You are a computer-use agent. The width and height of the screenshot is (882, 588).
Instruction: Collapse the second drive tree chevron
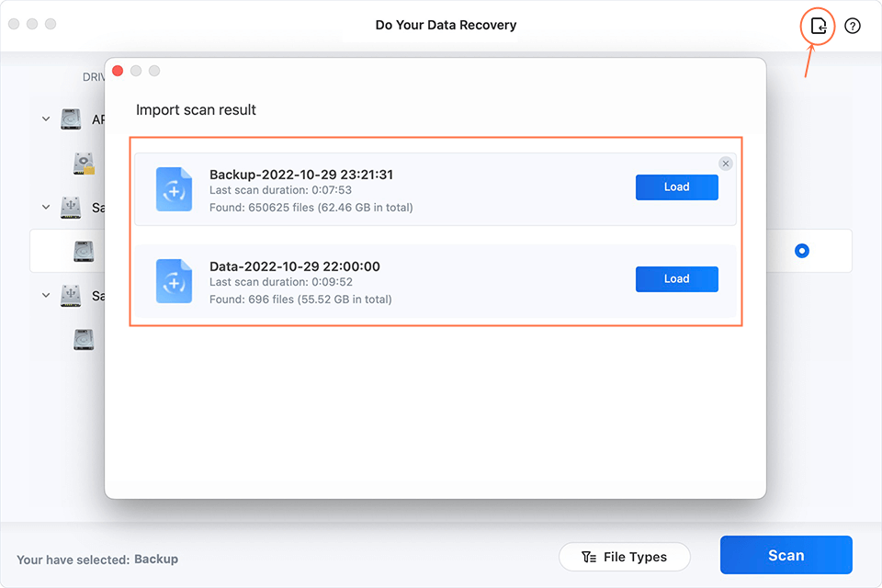coord(46,209)
